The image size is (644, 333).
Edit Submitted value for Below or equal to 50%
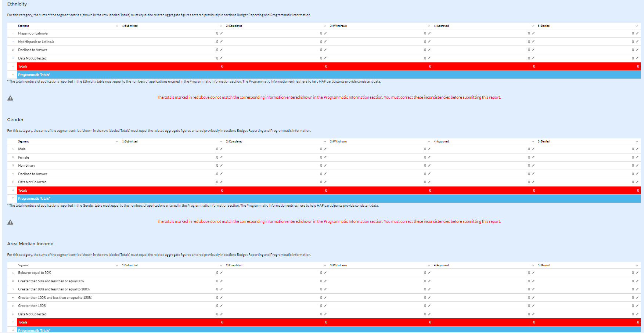pos(221,273)
